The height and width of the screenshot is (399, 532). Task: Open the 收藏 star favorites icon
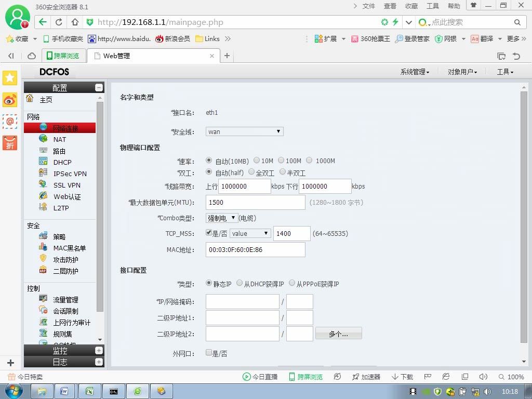(9, 39)
